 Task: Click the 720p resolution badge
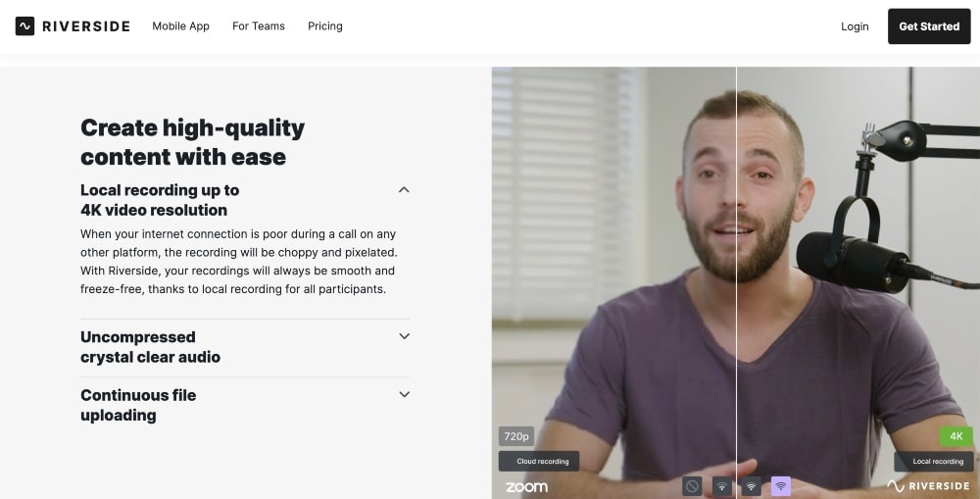coord(515,436)
